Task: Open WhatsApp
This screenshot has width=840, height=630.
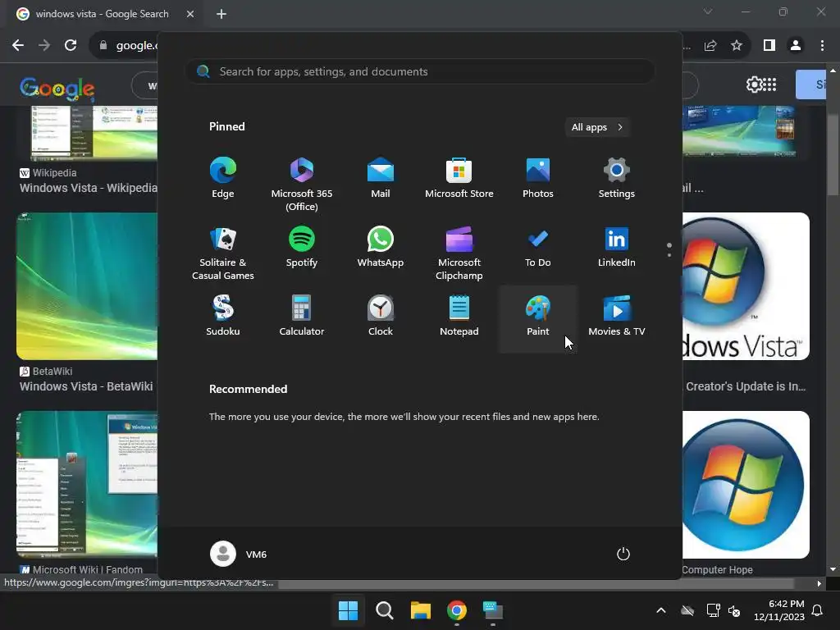Action: coord(381,247)
